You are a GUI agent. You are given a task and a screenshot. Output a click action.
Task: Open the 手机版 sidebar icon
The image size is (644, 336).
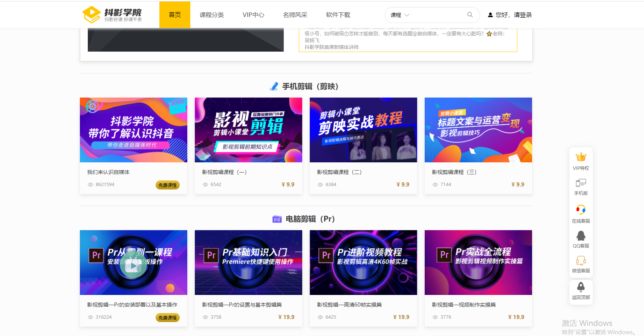(581, 183)
